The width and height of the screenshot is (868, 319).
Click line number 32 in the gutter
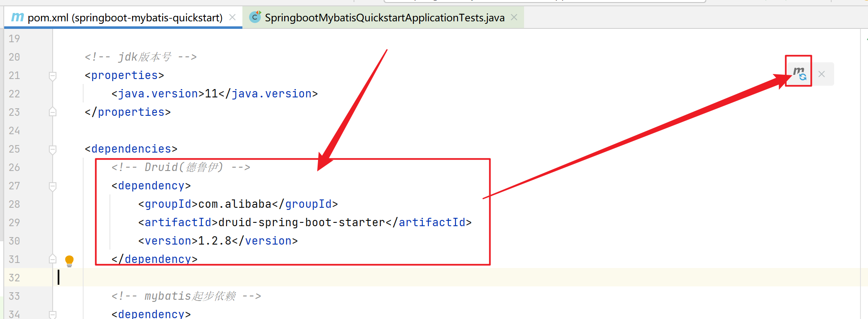(14, 278)
